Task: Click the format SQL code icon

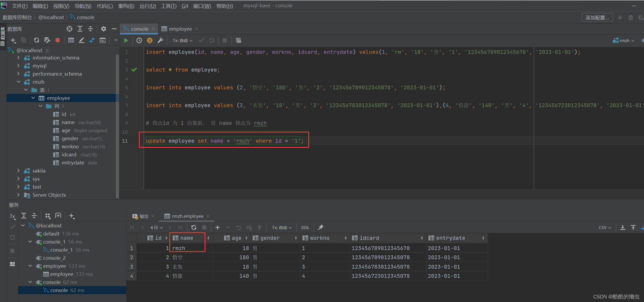Action: coord(240,40)
